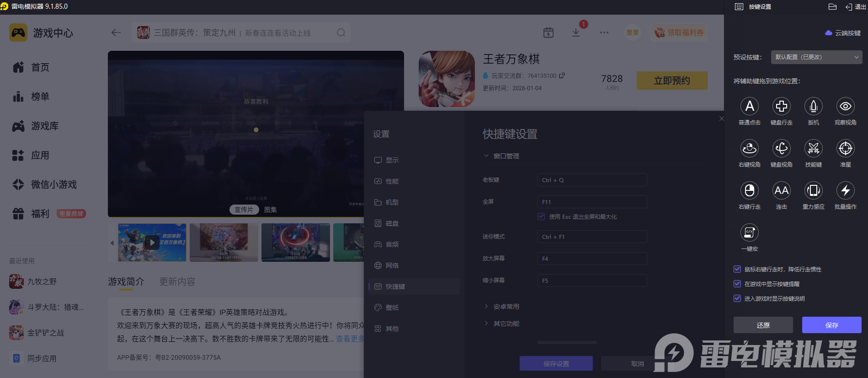Play the first video thumbnail

pos(152,243)
